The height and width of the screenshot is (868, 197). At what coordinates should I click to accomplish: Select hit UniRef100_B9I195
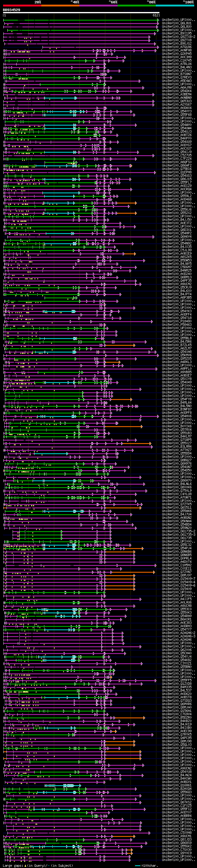[x=177, y=33]
